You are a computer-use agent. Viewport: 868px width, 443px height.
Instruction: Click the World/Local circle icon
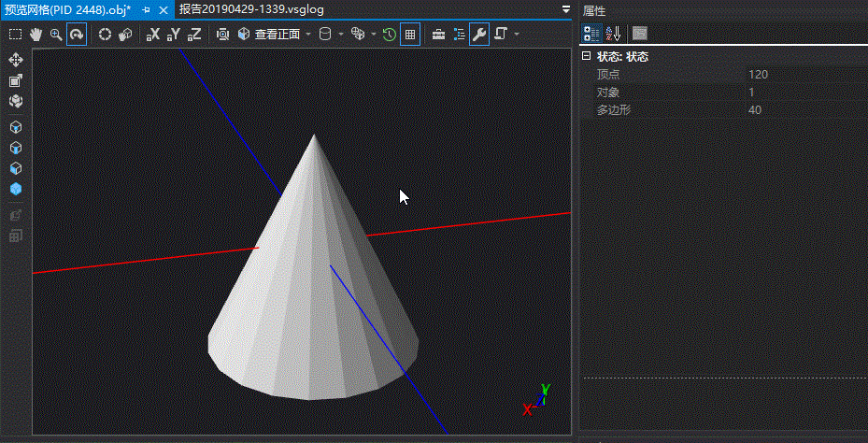[x=105, y=35]
